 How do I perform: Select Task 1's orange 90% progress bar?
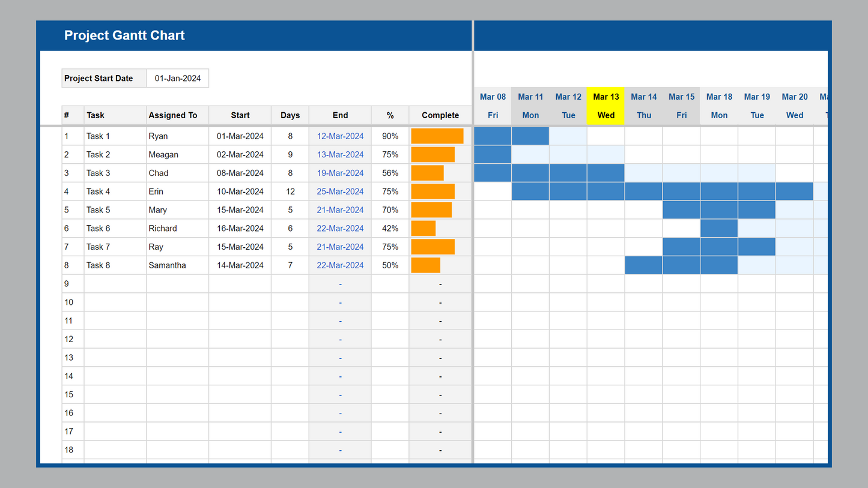(437, 136)
